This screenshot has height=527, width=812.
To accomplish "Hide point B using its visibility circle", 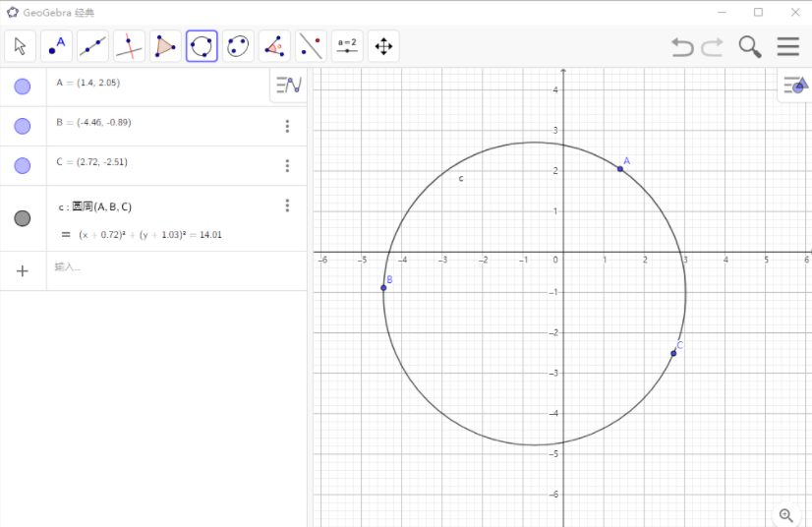I will coord(23,126).
